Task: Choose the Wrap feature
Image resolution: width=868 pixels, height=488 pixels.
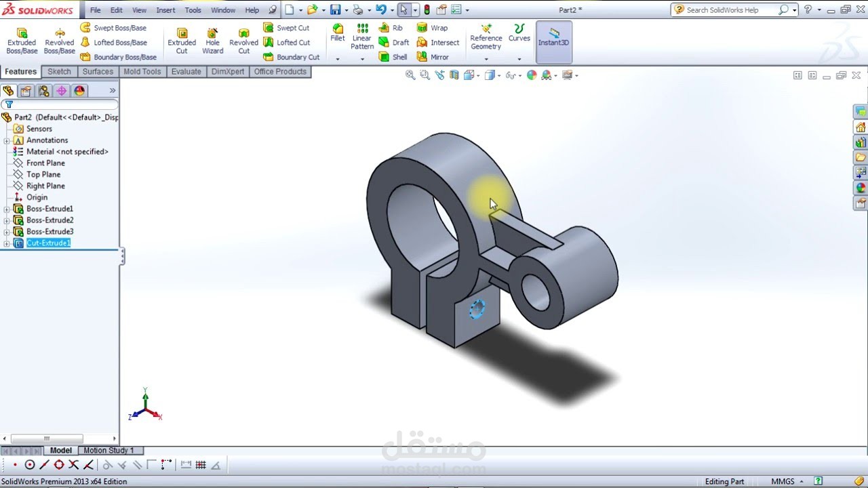Action: (x=432, y=28)
